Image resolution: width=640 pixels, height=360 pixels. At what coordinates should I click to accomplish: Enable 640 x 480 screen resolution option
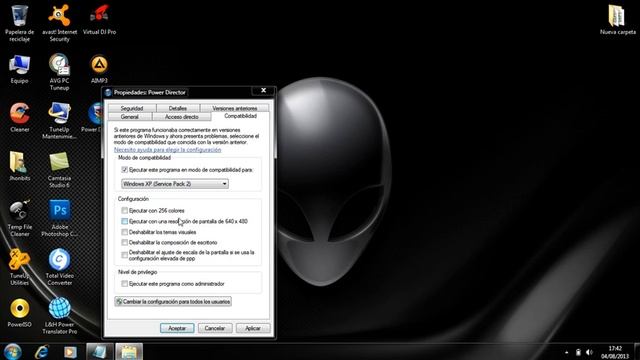coord(124,221)
